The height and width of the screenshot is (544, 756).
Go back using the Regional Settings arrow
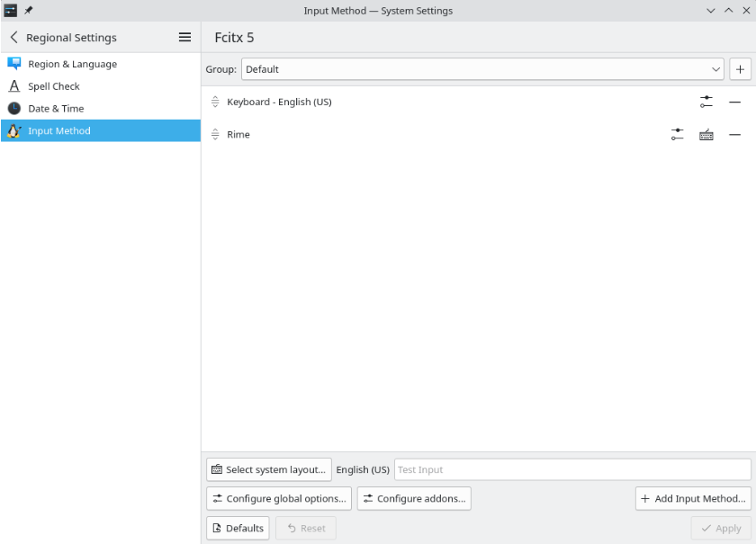click(x=14, y=37)
